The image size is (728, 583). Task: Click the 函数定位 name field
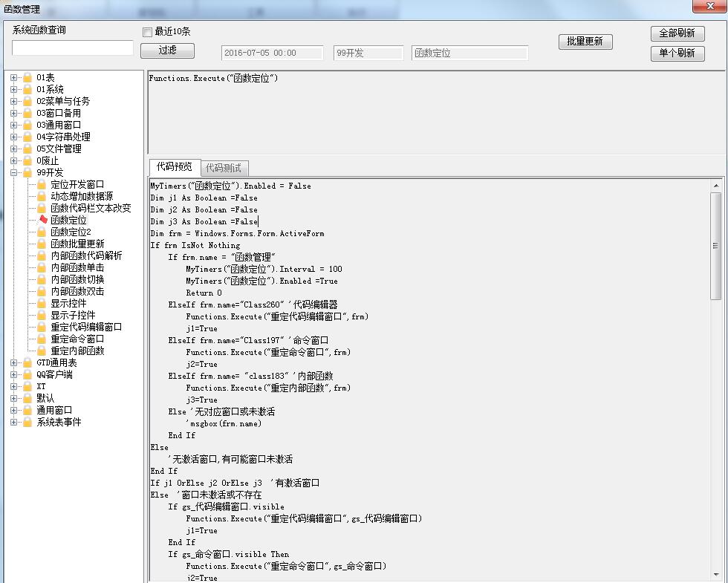tap(469, 53)
